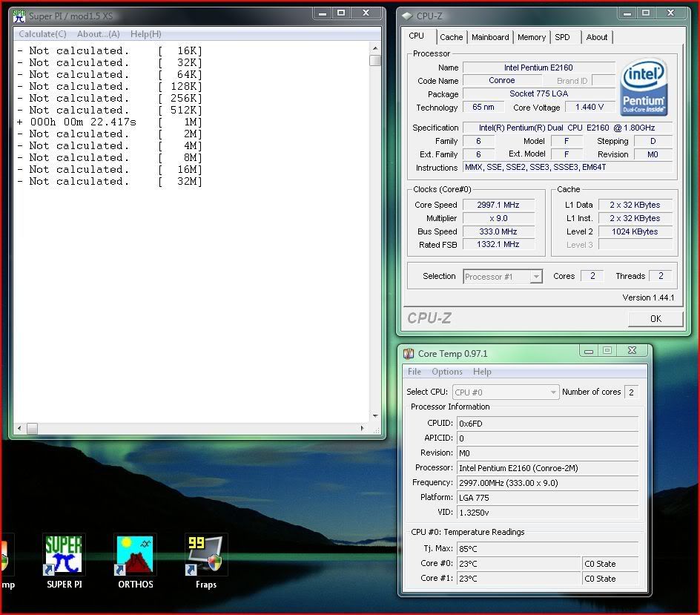Image resolution: width=700 pixels, height=615 pixels.
Task: Open the Help(H) menu in Super PI
Action: click(x=145, y=34)
